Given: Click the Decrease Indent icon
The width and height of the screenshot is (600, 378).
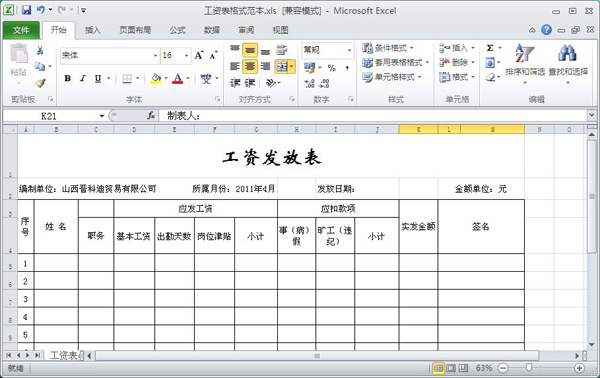Looking at the screenshot, I should [235, 83].
